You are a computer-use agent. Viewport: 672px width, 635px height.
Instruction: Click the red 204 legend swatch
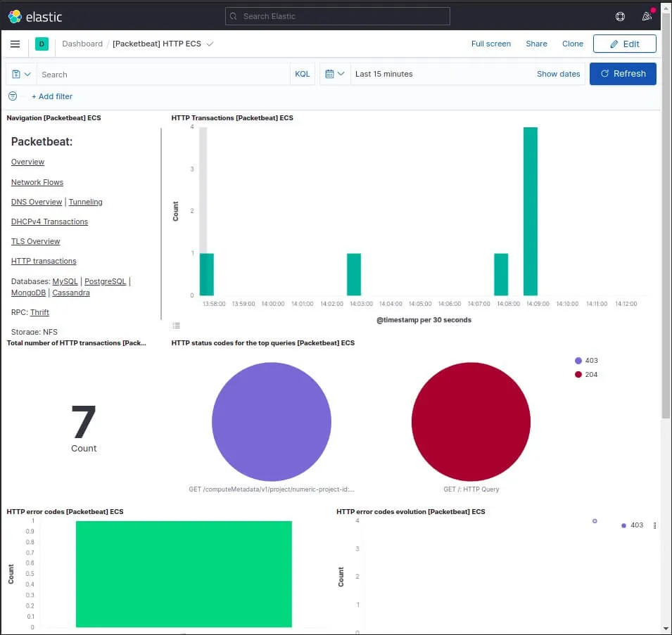(578, 375)
